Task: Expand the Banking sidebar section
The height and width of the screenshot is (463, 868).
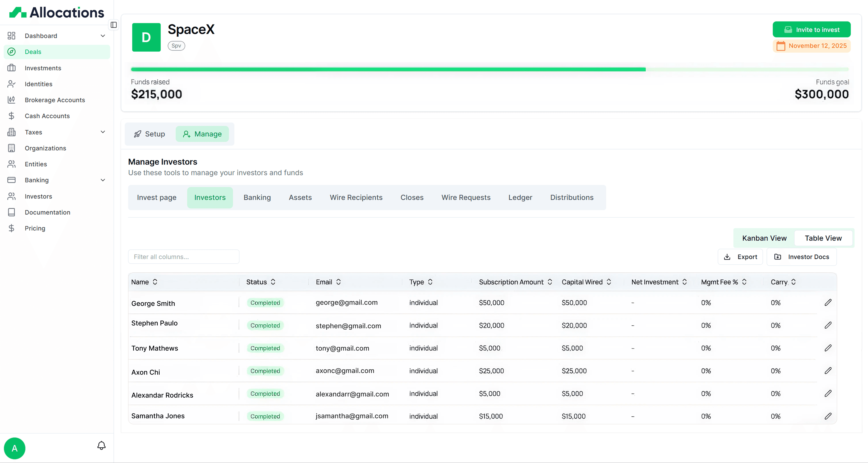Action: [103, 180]
